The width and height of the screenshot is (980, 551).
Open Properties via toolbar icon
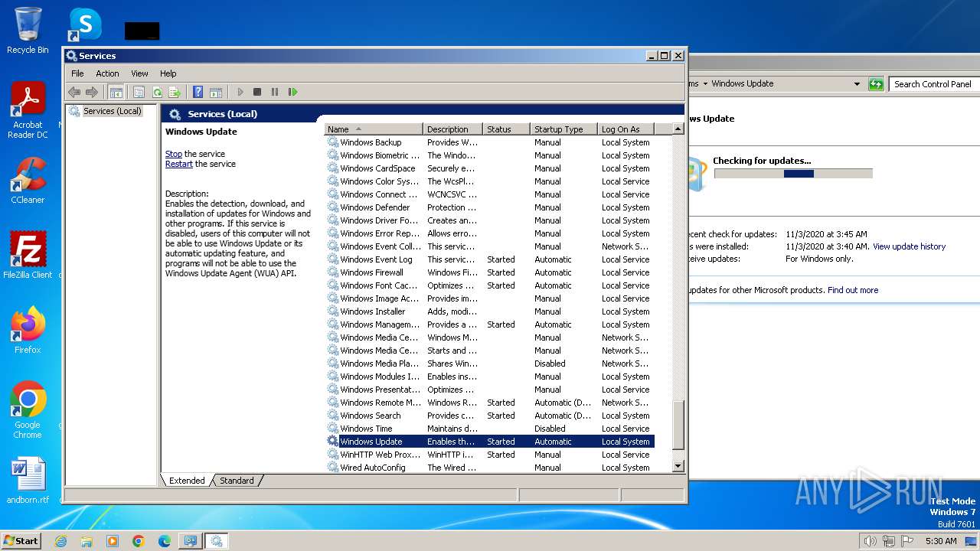tap(139, 92)
